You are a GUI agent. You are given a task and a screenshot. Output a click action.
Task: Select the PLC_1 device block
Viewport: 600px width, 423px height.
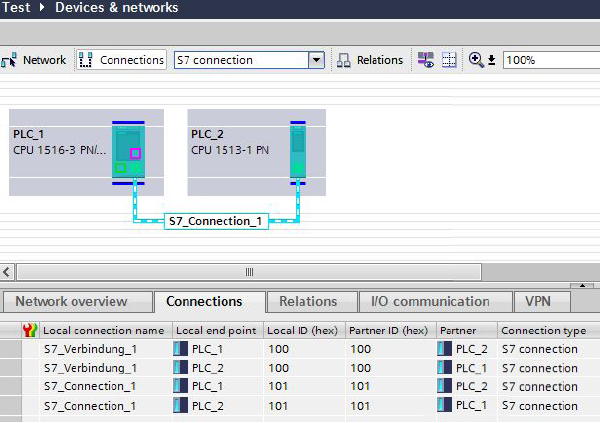coord(86,152)
